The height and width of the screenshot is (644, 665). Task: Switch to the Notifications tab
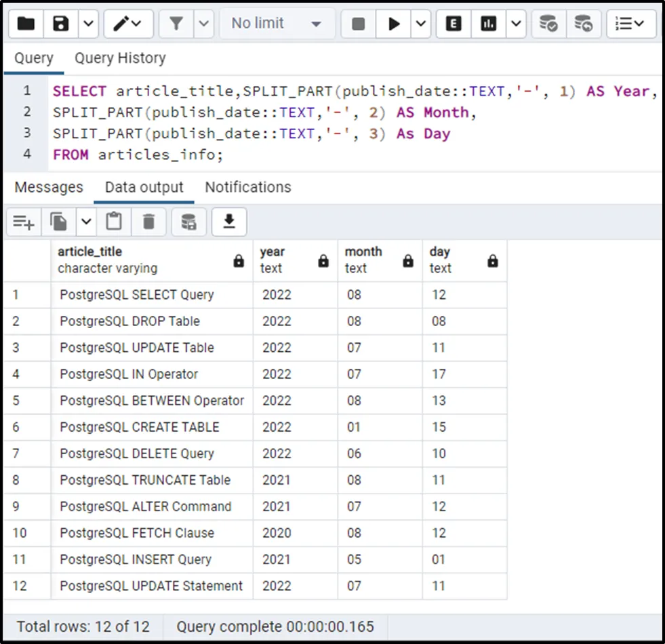[248, 187]
